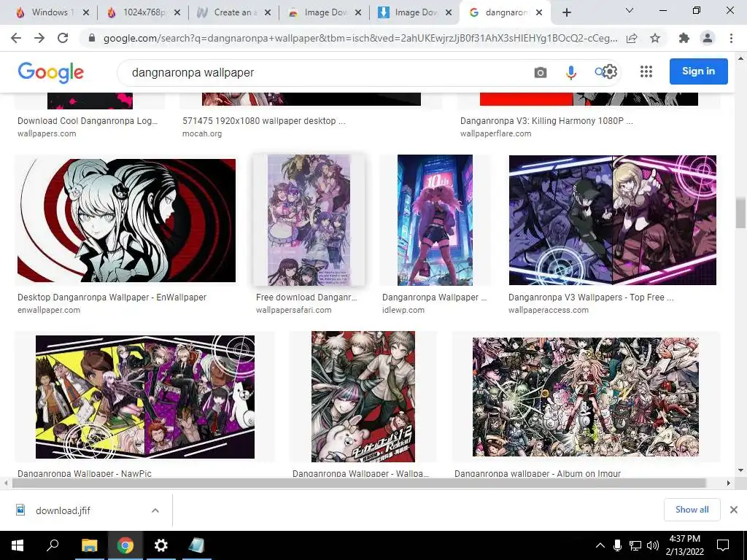Open the Google apps grid
The height and width of the screenshot is (560, 747).
[646, 71]
